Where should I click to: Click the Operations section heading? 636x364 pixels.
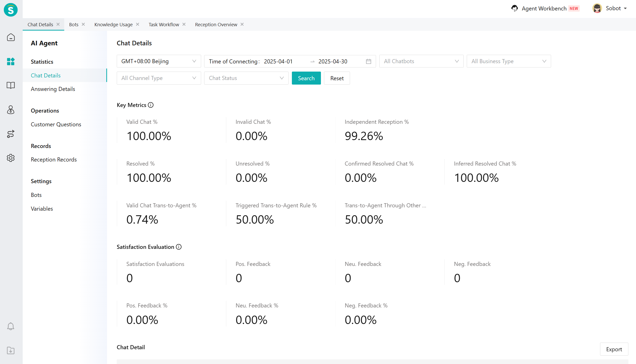pyautogui.click(x=45, y=111)
